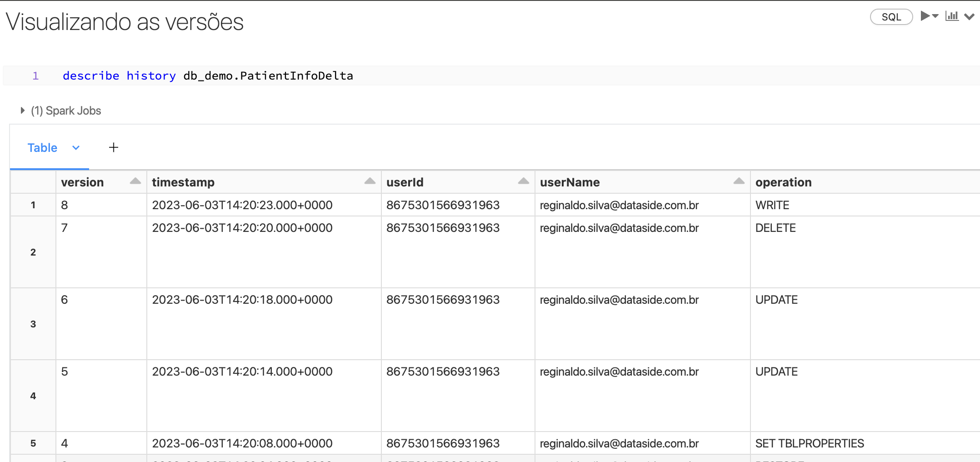Screen dimensions: 980x462
Task: Click row number 4 in the table
Action: (x=33, y=396)
